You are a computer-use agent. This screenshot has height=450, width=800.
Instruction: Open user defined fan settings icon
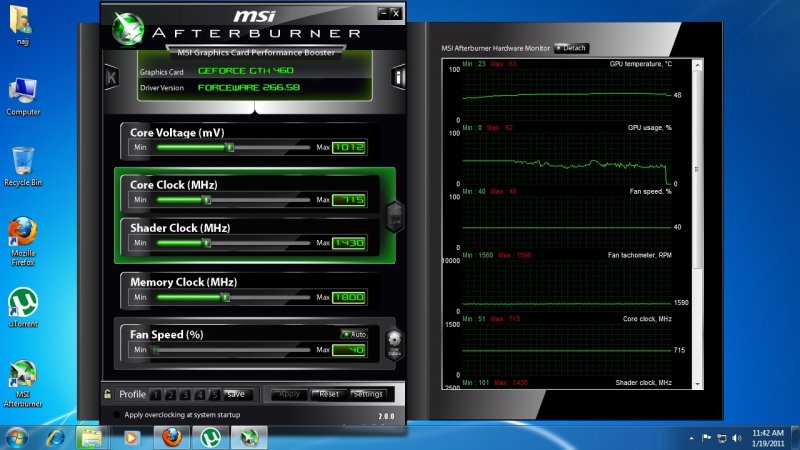(x=394, y=344)
